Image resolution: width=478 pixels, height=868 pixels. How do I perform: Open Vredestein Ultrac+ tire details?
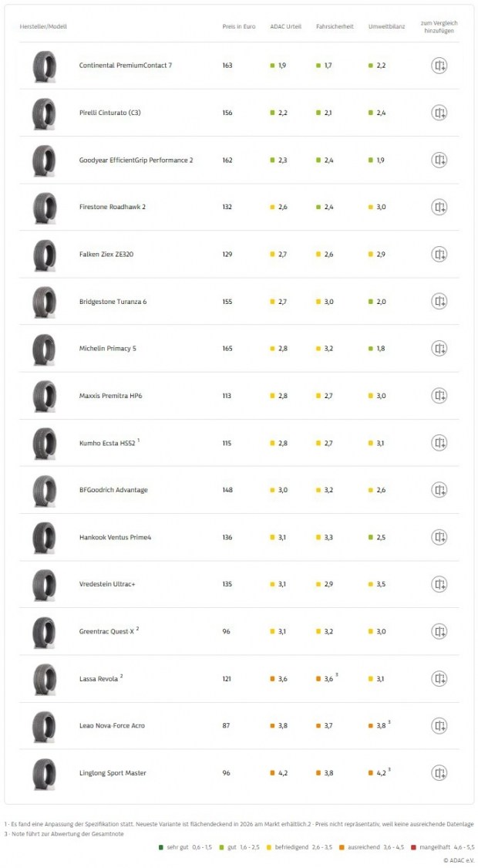click(x=108, y=584)
